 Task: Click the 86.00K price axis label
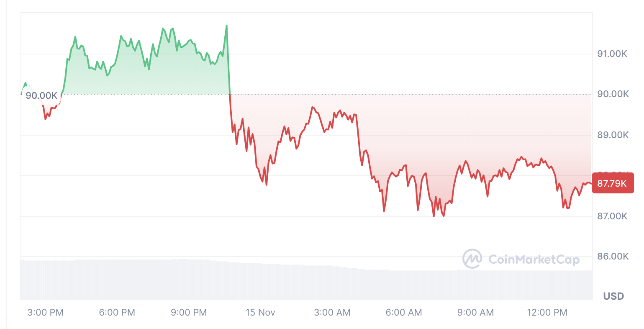click(x=613, y=256)
